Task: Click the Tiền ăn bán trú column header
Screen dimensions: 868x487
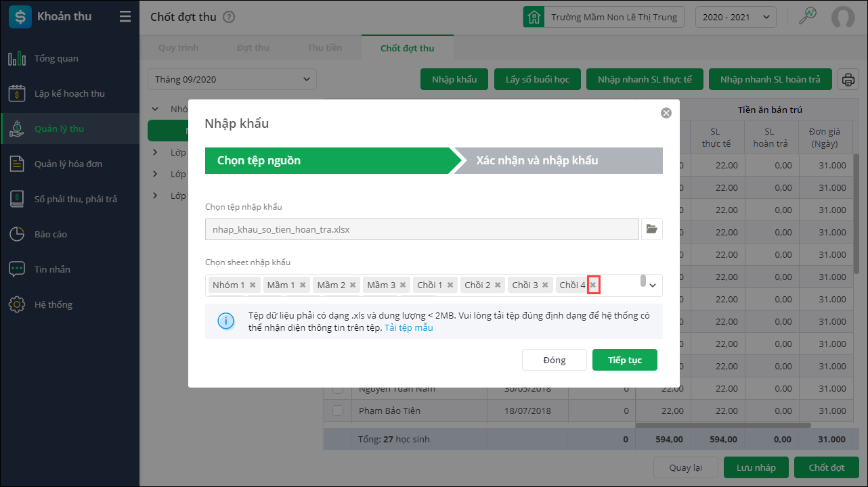Action: point(770,110)
